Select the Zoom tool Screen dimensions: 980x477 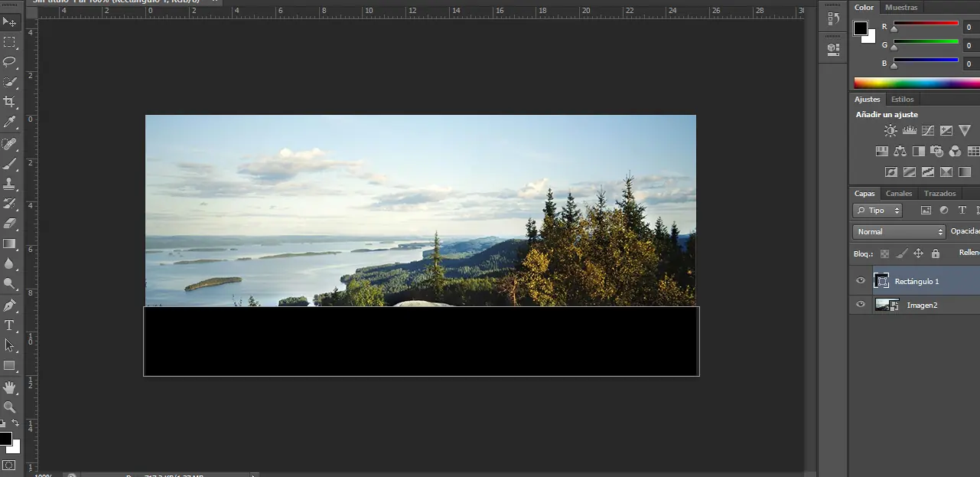(9, 407)
